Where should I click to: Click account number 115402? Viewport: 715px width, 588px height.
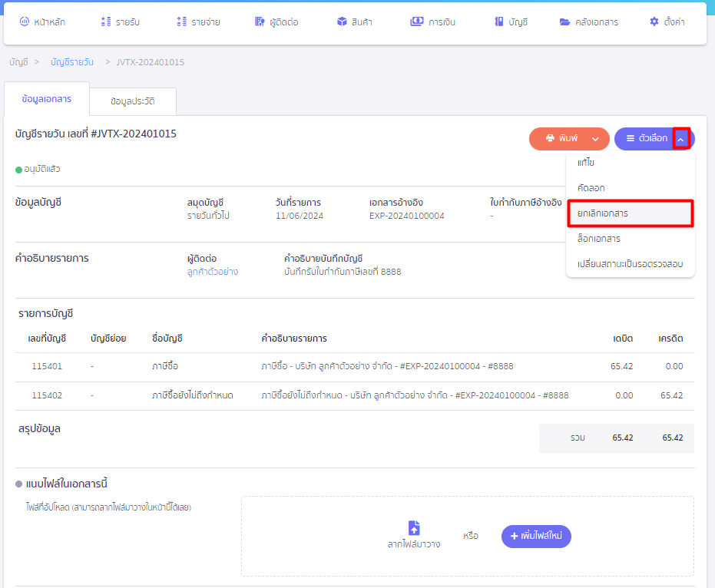[47, 395]
